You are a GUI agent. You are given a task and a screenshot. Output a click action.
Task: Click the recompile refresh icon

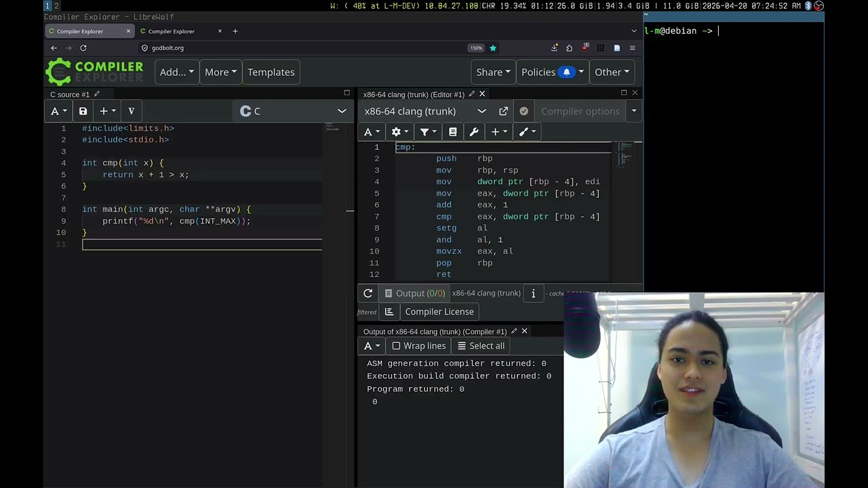pos(368,293)
